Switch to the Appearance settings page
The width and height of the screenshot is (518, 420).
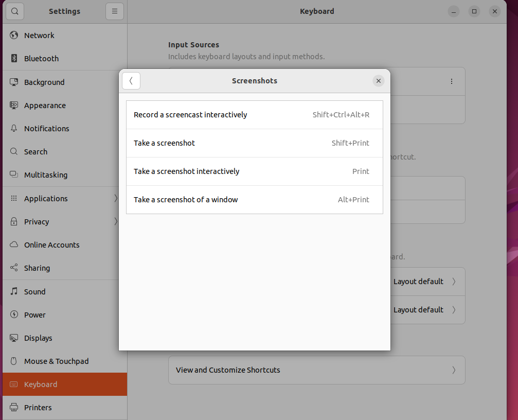[x=45, y=105]
